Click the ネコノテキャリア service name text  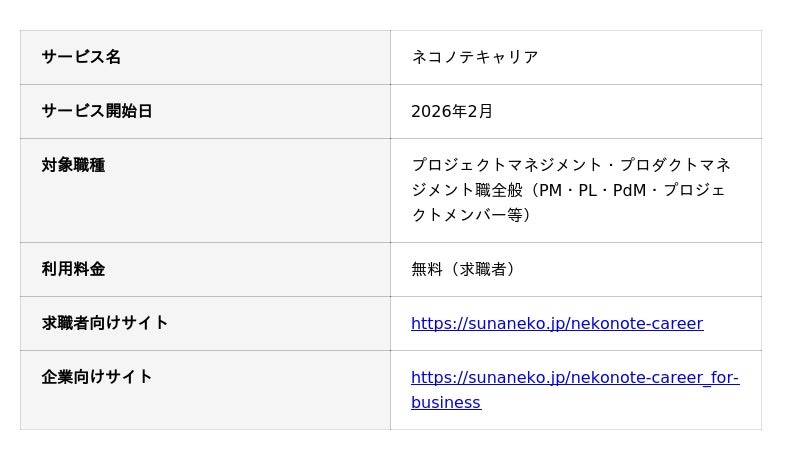point(474,57)
